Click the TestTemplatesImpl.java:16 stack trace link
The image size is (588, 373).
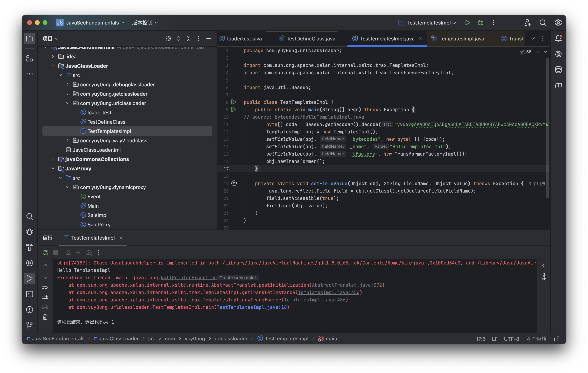pos(251,307)
